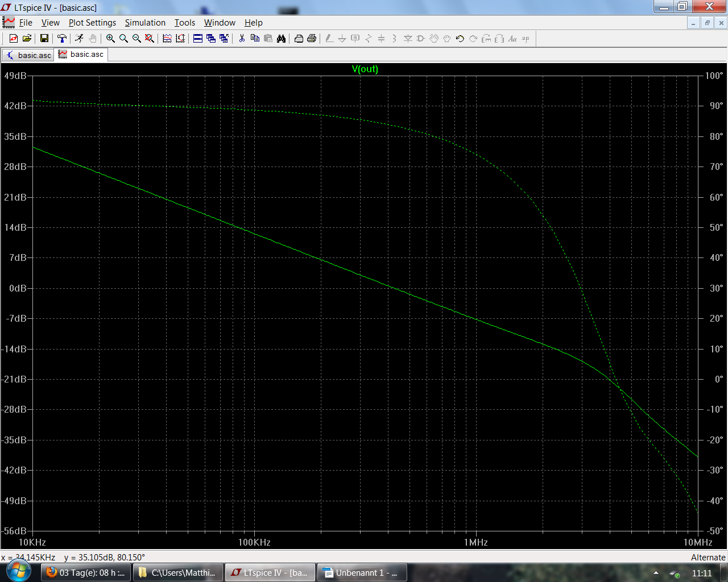Image resolution: width=728 pixels, height=582 pixels.
Task: Click the 10MHz frequency axis label
Action: pyautogui.click(x=698, y=542)
